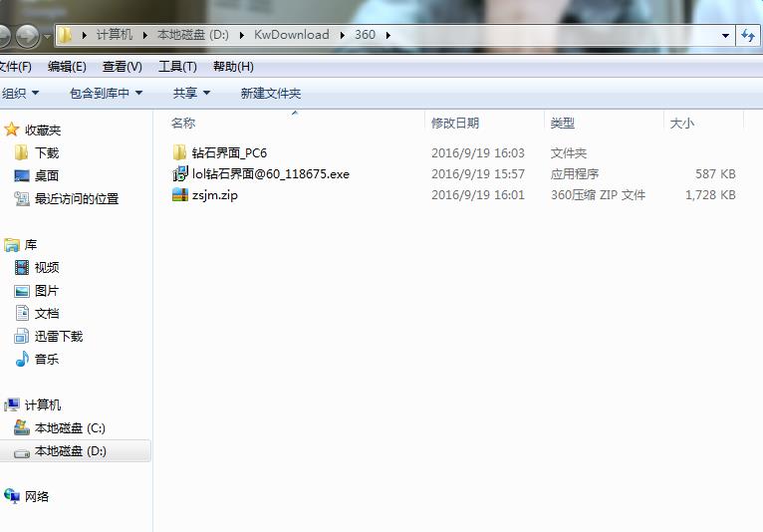Click the 收藏夹 star icon
The height and width of the screenshot is (532, 763).
click(11, 130)
